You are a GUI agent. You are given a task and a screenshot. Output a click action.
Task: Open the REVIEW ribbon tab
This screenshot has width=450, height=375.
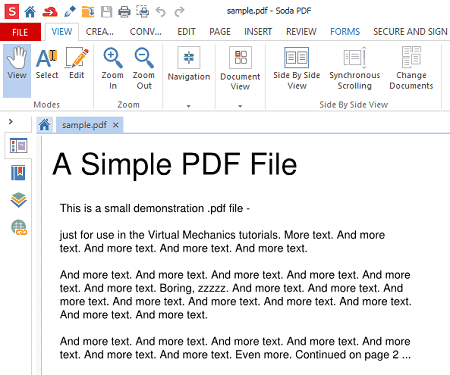click(301, 32)
